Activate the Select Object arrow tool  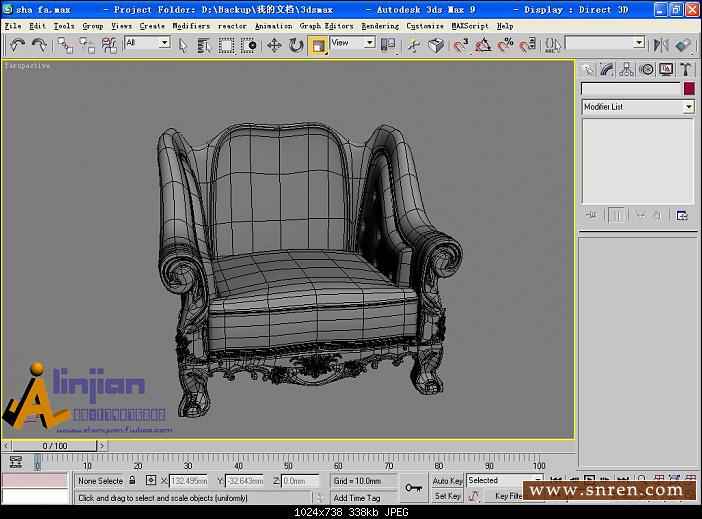tap(182, 45)
